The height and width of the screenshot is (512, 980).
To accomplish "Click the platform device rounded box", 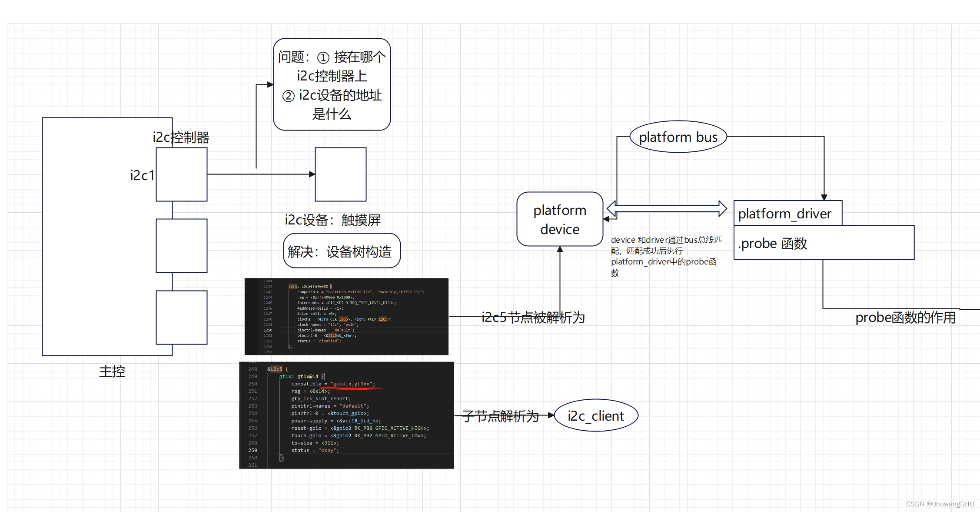I will (x=560, y=219).
